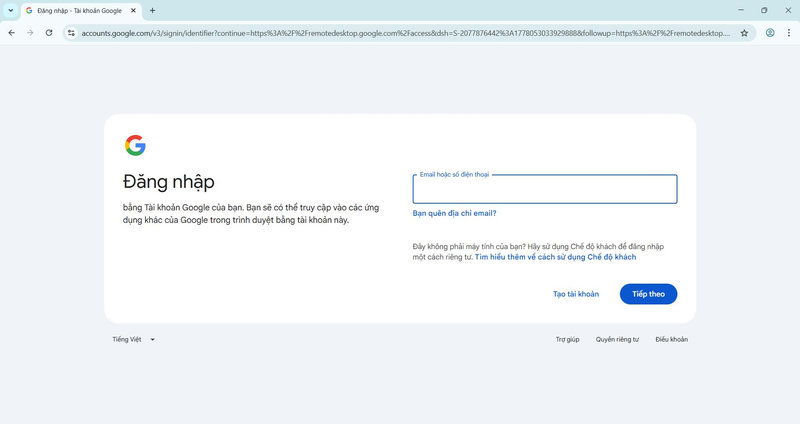800x424 pixels.
Task: Click the browser back arrow
Action: click(12, 33)
